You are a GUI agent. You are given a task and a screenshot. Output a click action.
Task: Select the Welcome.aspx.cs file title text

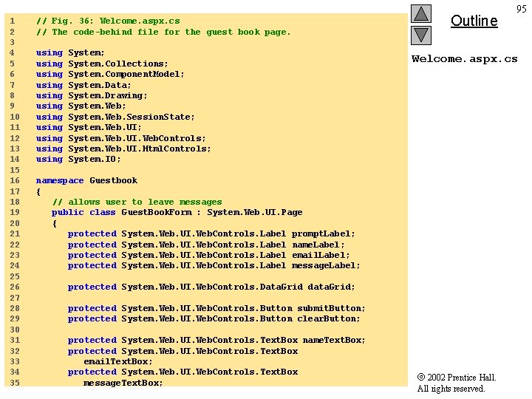click(x=465, y=58)
